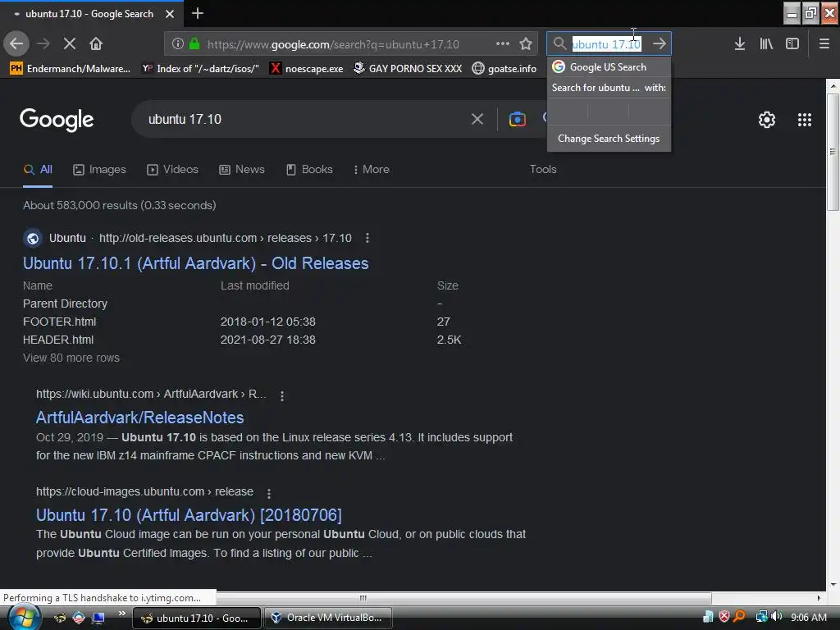The width and height of the screenshot is (840, 630).
Task: Expand the More search filters menu
Action: [x=372, y=169]
